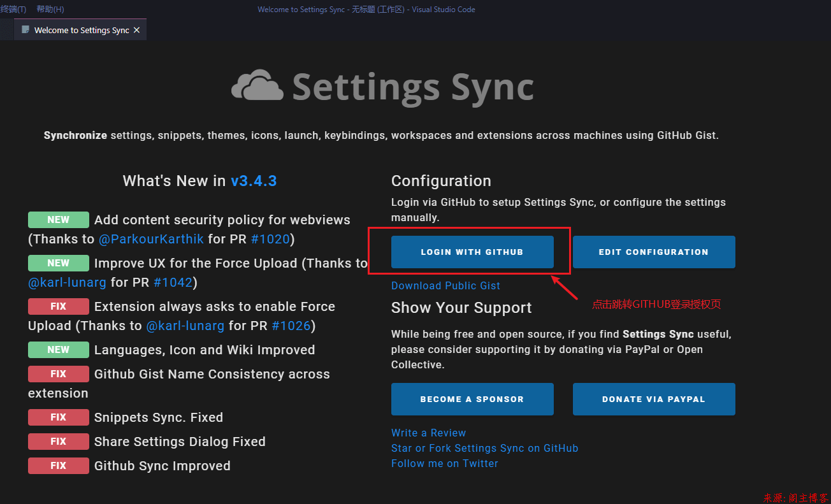Screen dimensions: 831x504
Task: Click FIX badge for Snippets Sync. Fixed
Action: click(58, 417)
